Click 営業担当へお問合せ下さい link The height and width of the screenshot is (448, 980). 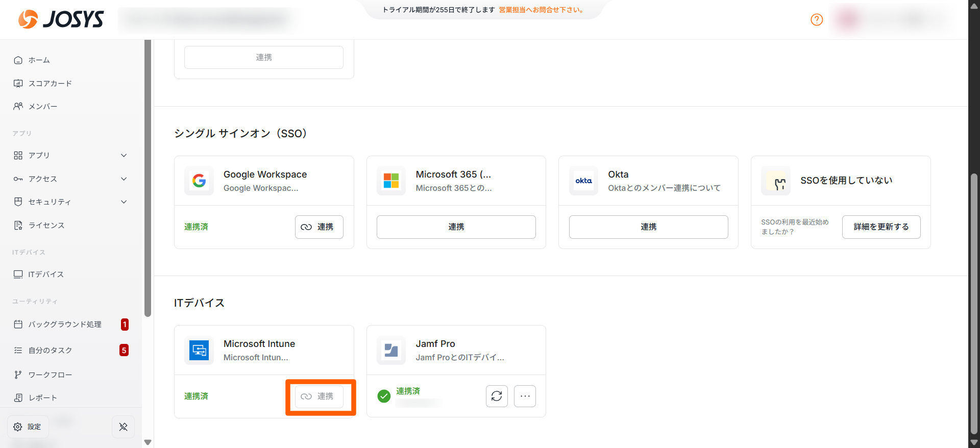542,10
